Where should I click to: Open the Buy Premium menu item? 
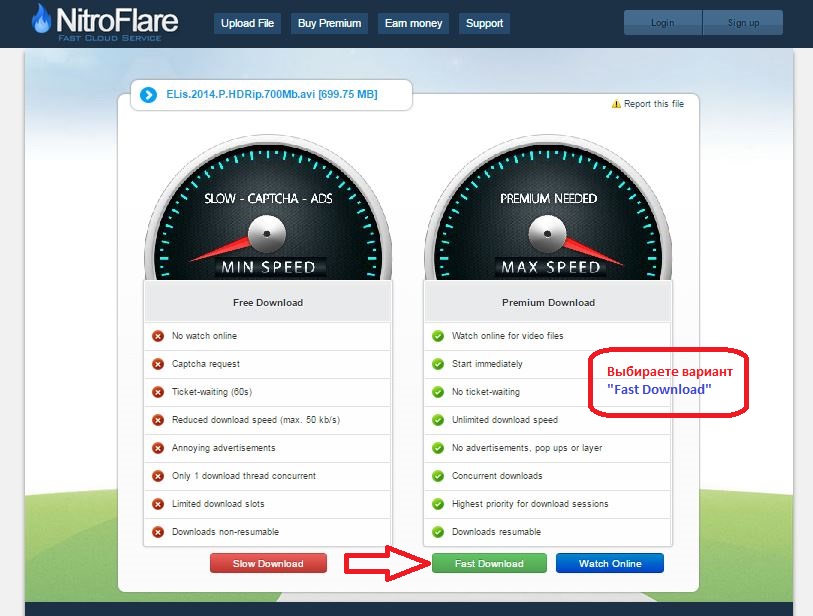(329, 23)
